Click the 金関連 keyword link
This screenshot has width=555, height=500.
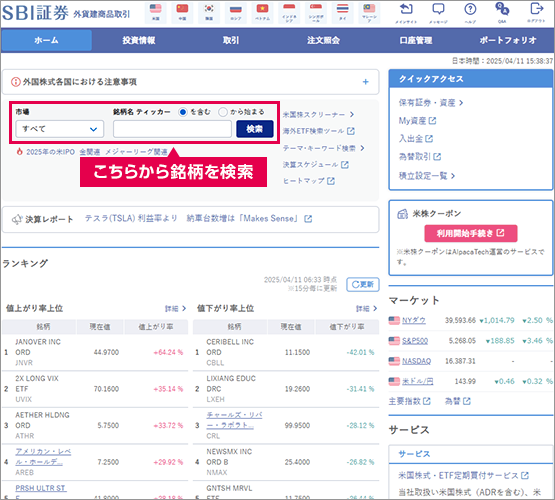coord(90,152)
